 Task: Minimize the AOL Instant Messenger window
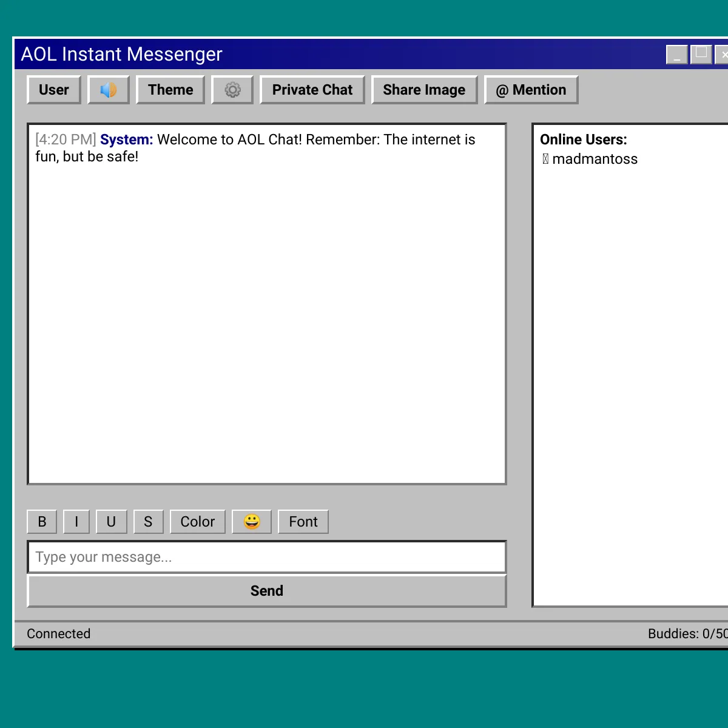(x=677, y=55)
